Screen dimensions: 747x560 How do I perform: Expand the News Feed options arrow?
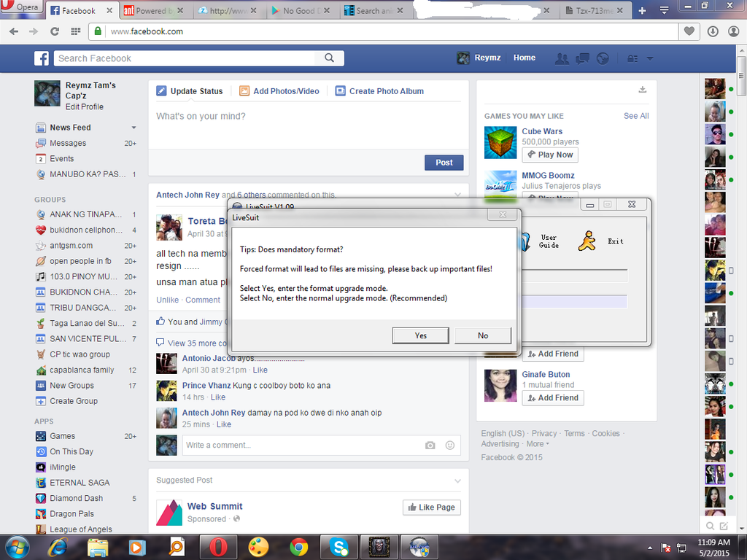[134, 128]
